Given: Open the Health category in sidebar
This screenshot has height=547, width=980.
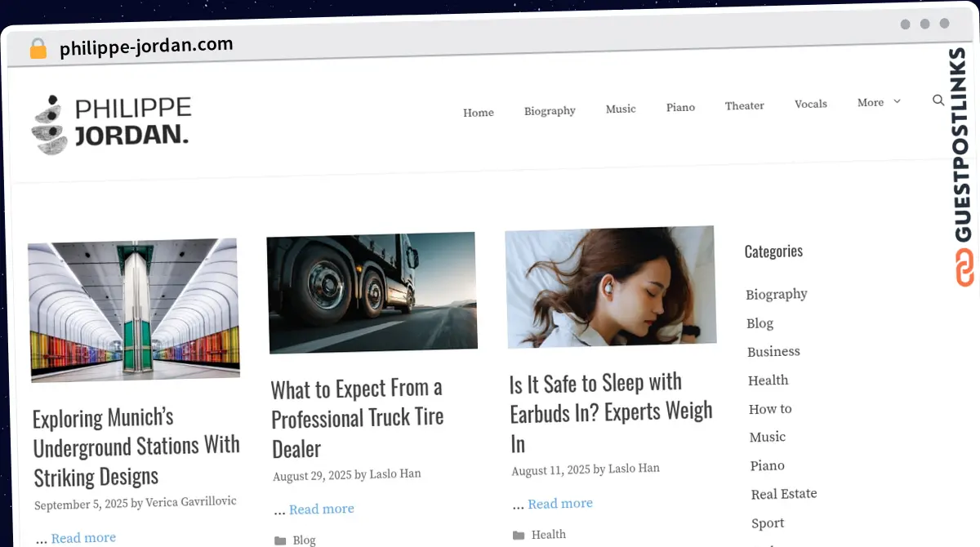Looking at the screenshot, I should 768,380.
